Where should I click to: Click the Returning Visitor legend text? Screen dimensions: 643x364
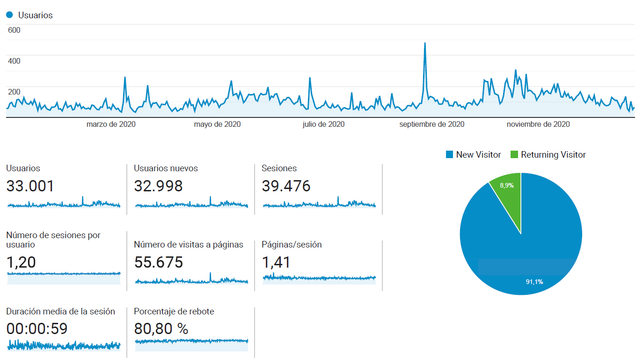click(553, 154)
